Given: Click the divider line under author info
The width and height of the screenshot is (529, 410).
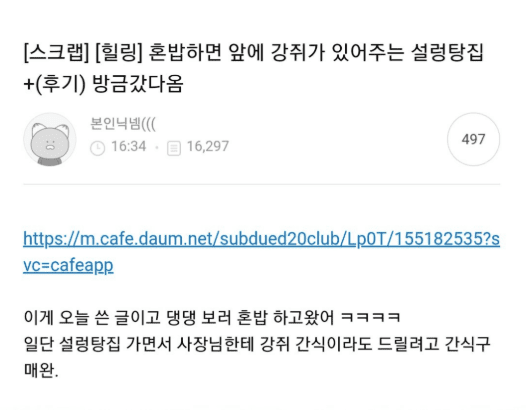Looking at the screenshot, I should coord(261,185).
